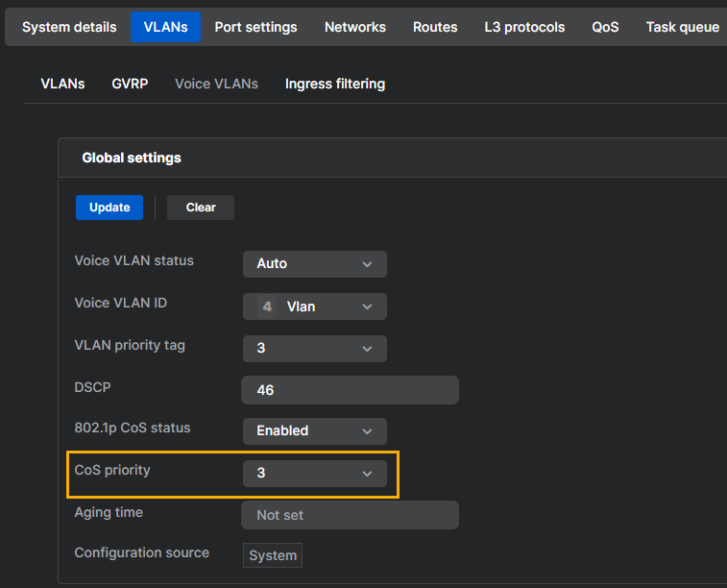Screen dimensions: 727x588
Task: Open the Routes tab
Action: coord(435,27)
